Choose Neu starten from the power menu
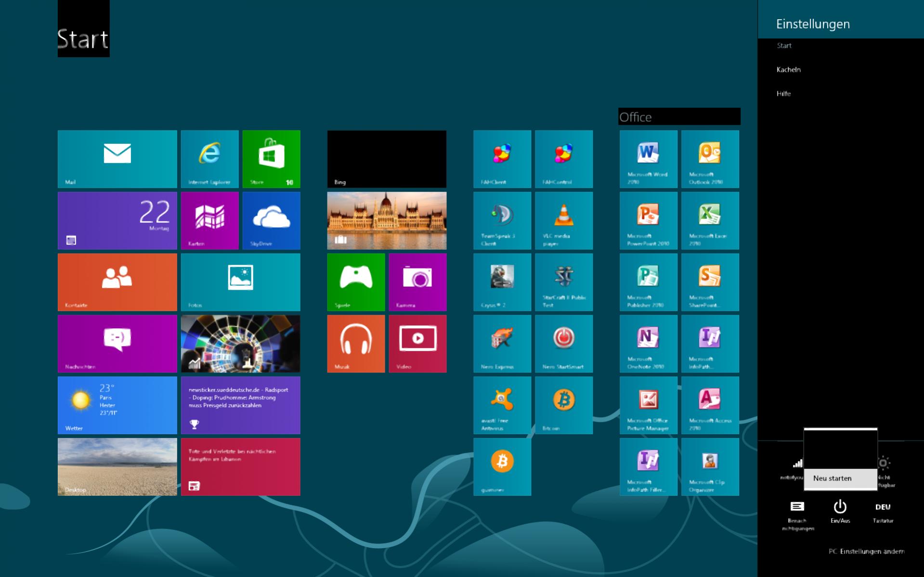The image size is (924, 577). [x=840, y=478]
